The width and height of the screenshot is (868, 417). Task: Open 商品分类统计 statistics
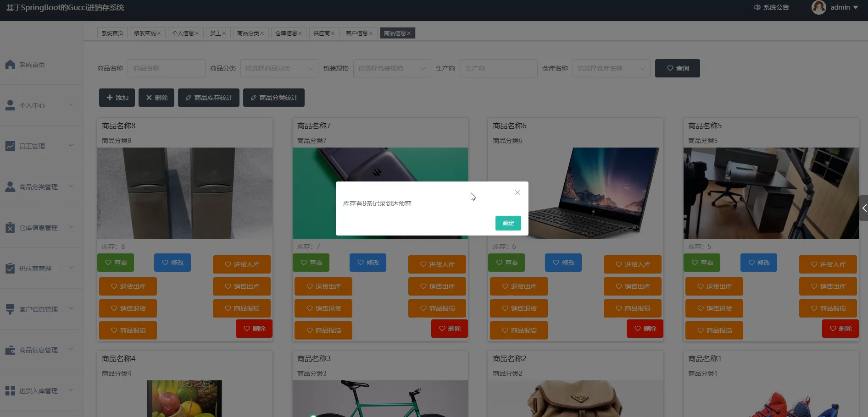[274, 98]
